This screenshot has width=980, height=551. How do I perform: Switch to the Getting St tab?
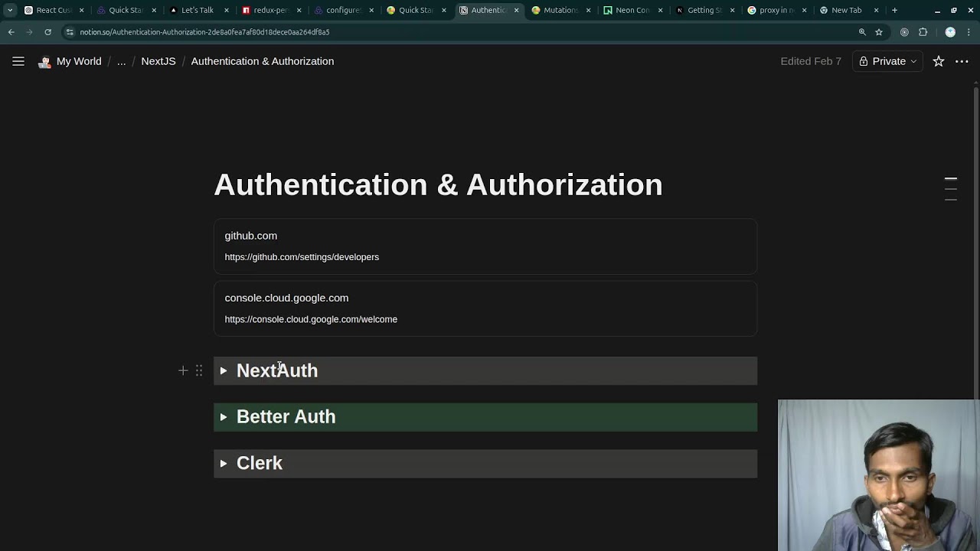[704, 10]
